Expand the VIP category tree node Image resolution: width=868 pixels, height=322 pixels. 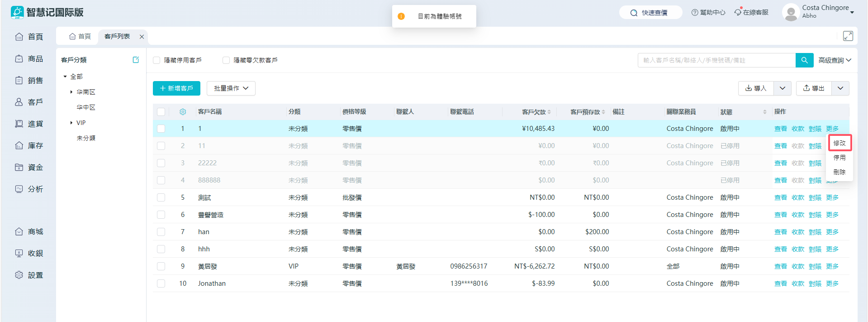pyautogui.click(x=71, y=123)
